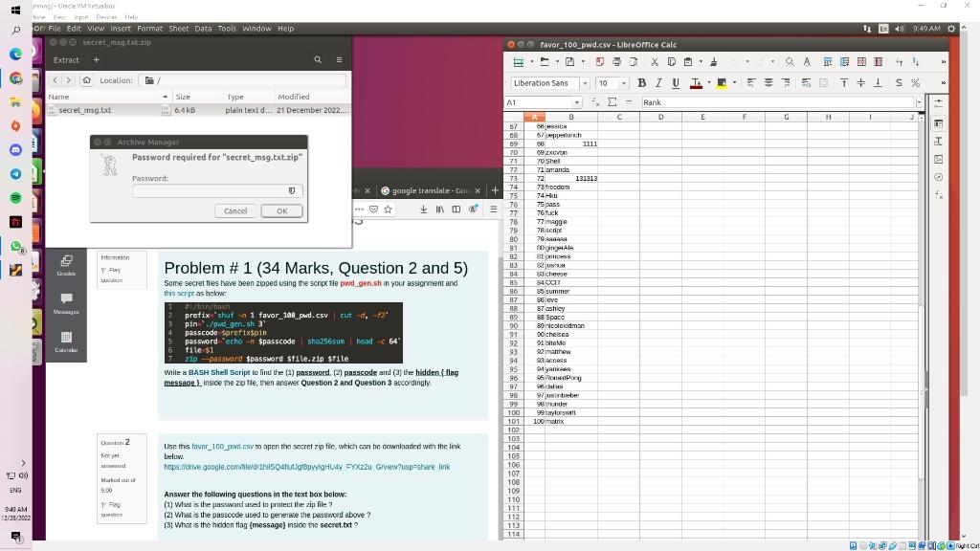Click the formula input line showing Rank

pos(777,102)
